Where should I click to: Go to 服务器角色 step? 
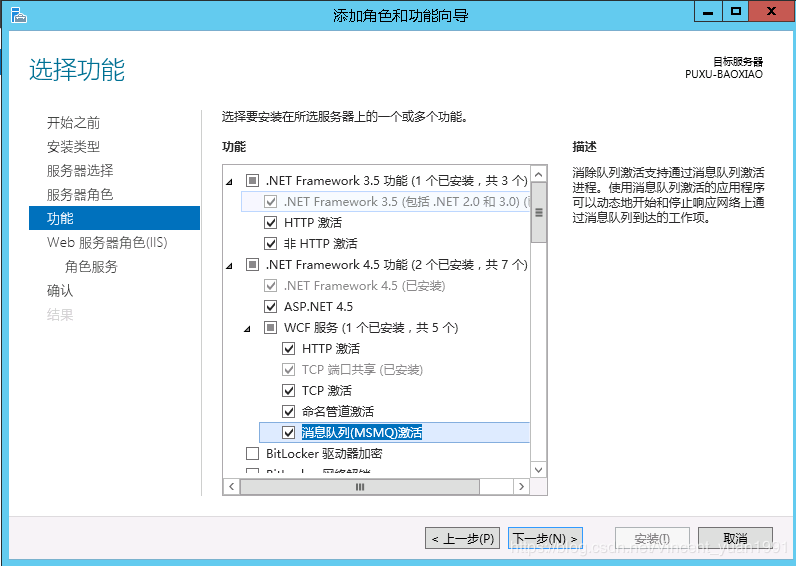coord(80,194)
